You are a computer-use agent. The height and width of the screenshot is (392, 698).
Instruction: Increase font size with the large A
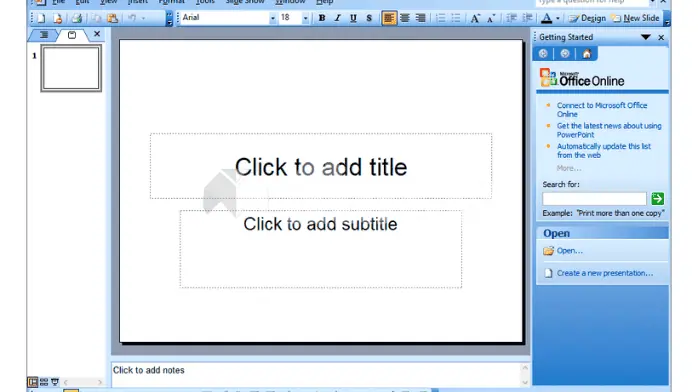(x=475, y=18)
